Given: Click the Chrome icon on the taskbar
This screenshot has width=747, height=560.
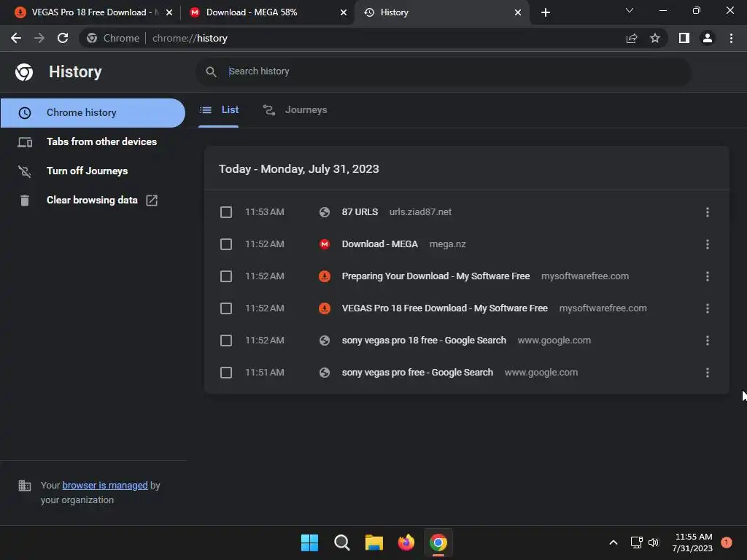Looking at the screenshot, I should 438,542.
